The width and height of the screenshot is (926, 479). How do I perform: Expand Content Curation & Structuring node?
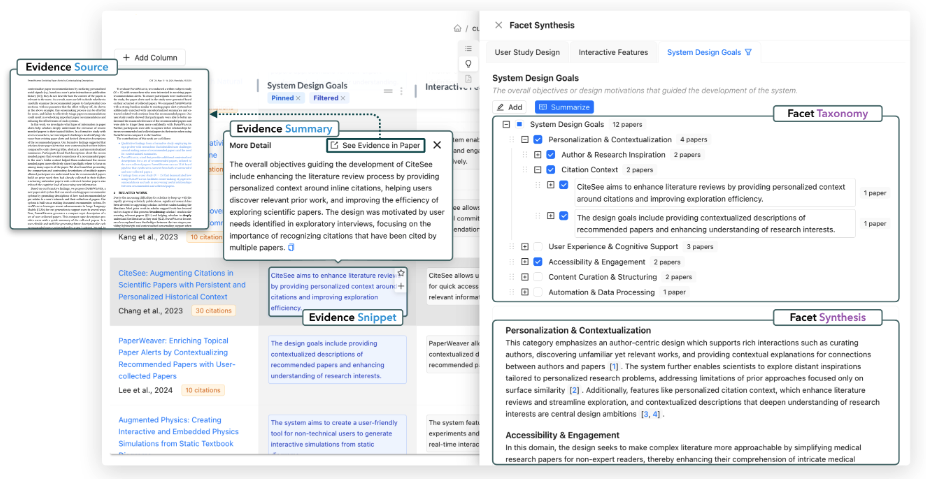[x=524, y=276]
